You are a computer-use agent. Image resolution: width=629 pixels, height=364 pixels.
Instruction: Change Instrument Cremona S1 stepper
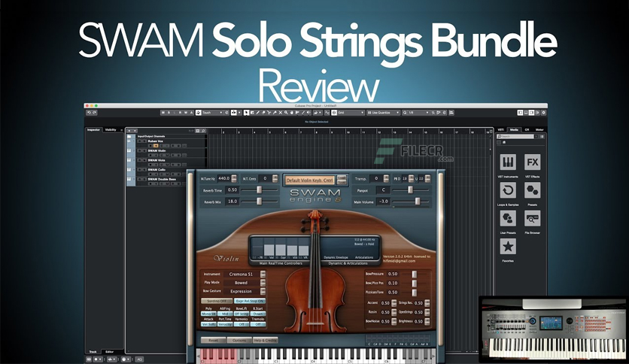263,275
